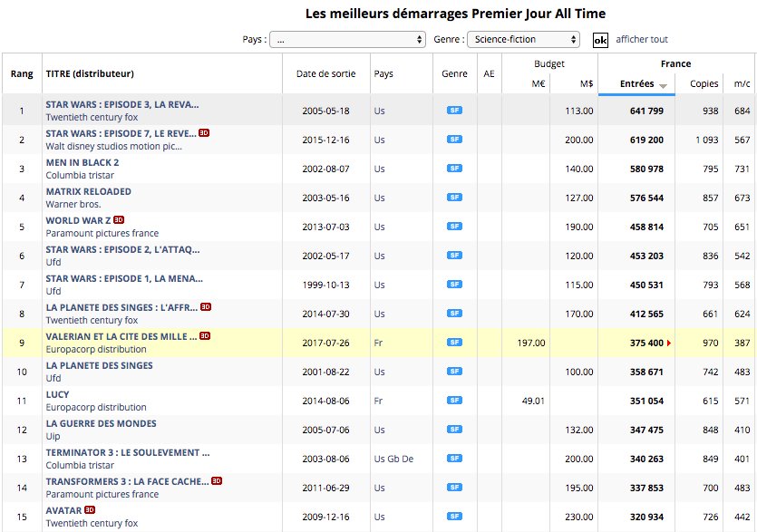Click Europacorp distribution under Lucy
This screenshot has width=757, height=532.
[95, 407]
